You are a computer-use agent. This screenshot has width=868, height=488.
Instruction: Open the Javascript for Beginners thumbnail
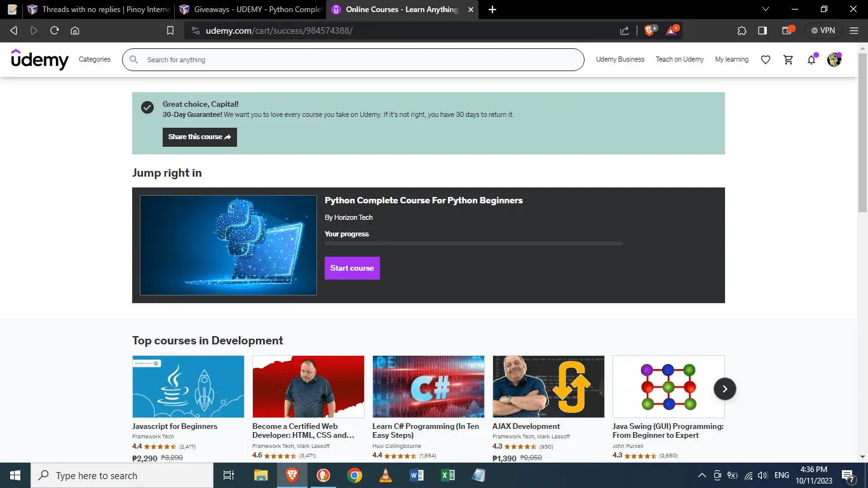(x=188, y=386)
